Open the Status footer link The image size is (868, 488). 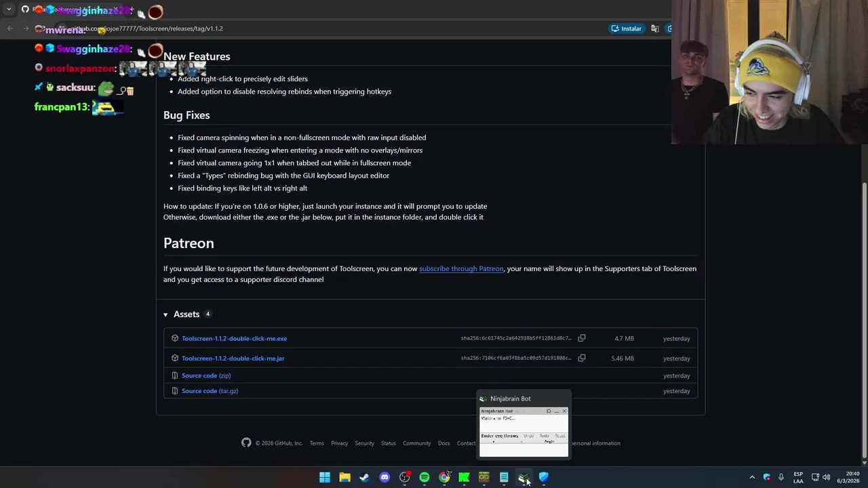coord(388,443)
